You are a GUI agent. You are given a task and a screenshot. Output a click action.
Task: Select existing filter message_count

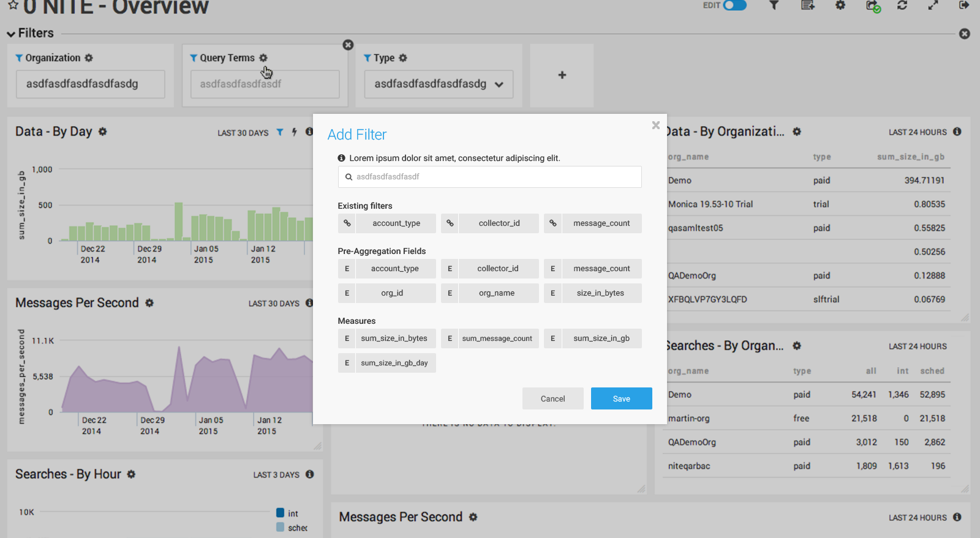click(x=601, y=223)
